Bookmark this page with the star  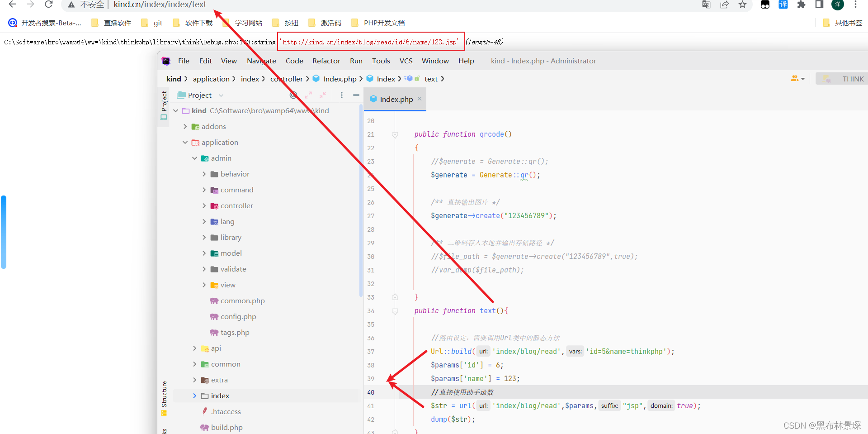pos(742,5)
